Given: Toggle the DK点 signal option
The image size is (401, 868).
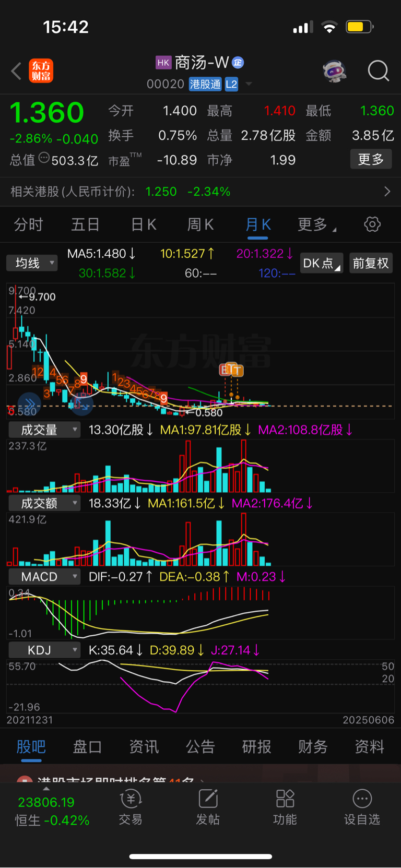Looking at the screenshot, I should pos(321,263).
